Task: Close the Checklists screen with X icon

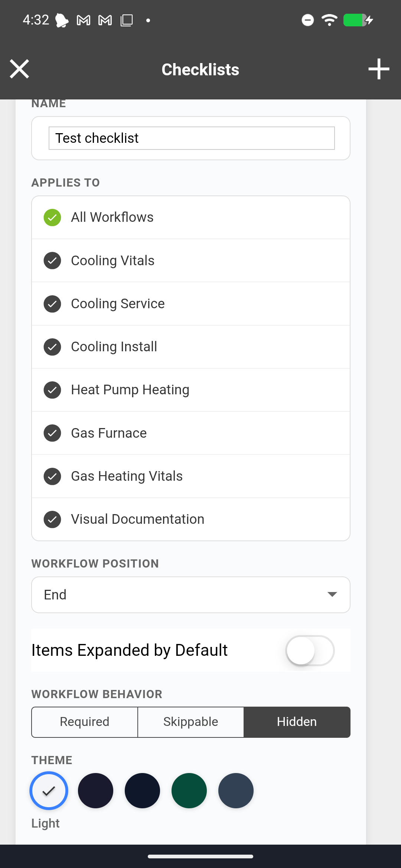Action: click(x=19, y=69)
